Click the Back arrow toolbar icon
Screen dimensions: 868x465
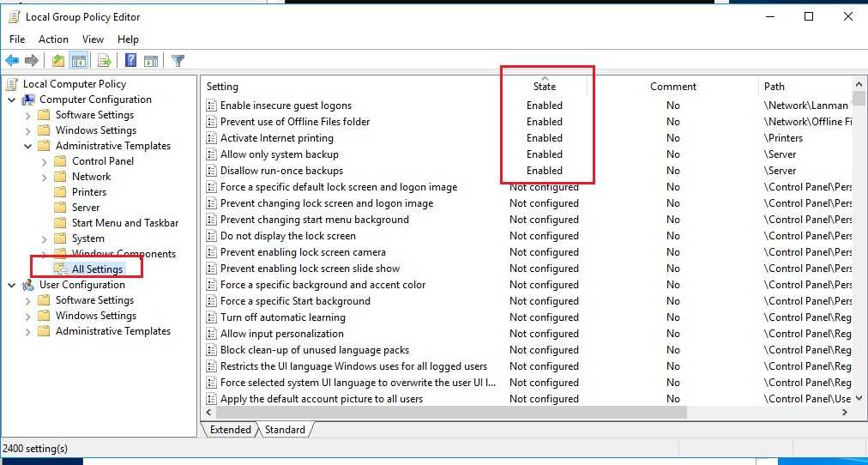tap(12, 60)
